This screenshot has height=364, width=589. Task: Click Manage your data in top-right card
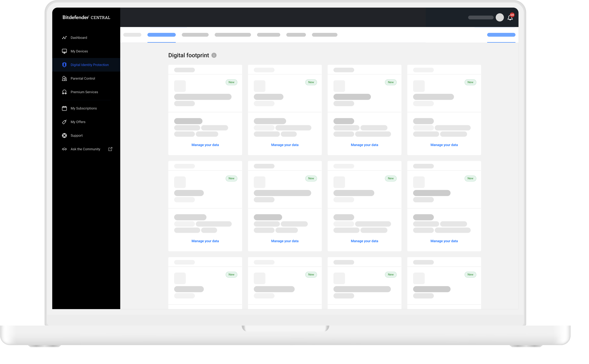coord(444,145)
